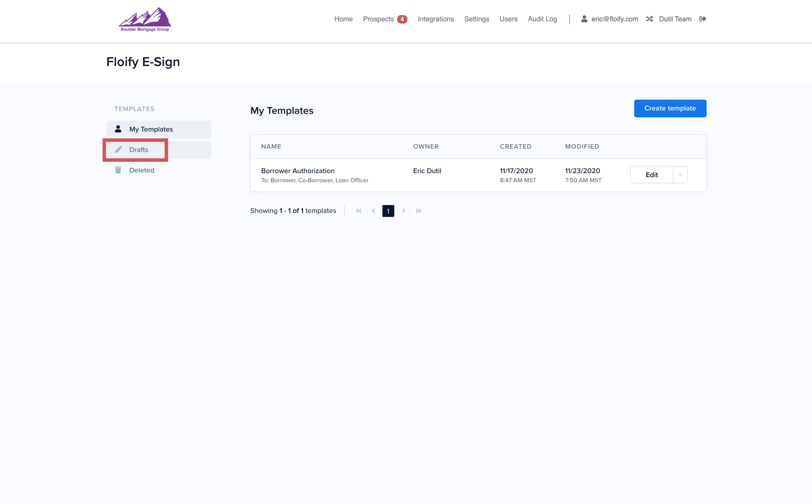Screen dimensions: 812x504
Task: Click the MODIFIED column header
Action: [x=582, y=146]
